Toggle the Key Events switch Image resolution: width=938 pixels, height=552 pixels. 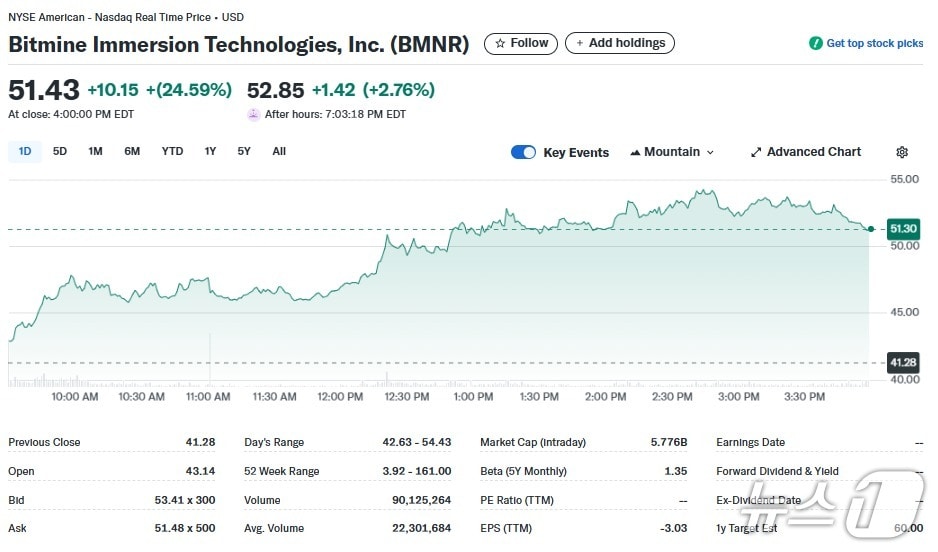click(523, 152)
